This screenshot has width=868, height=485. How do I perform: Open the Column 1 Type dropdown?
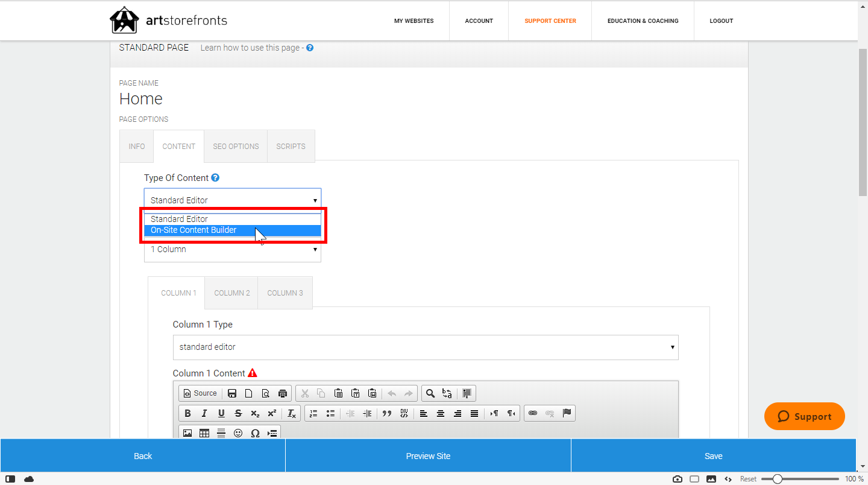426,347
